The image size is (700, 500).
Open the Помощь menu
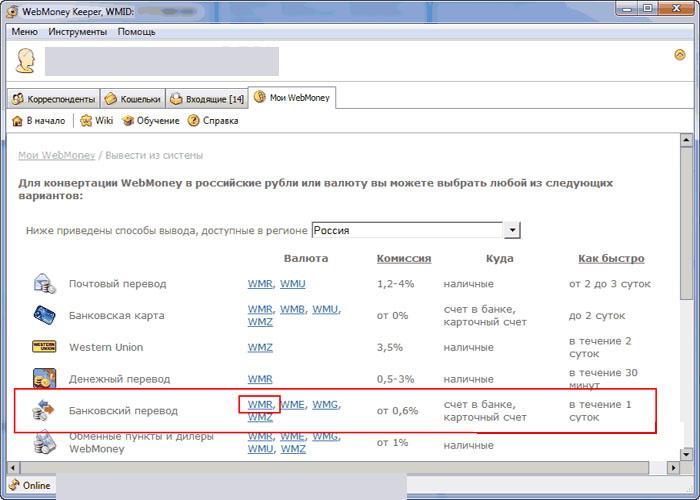[x=137, y=32]
